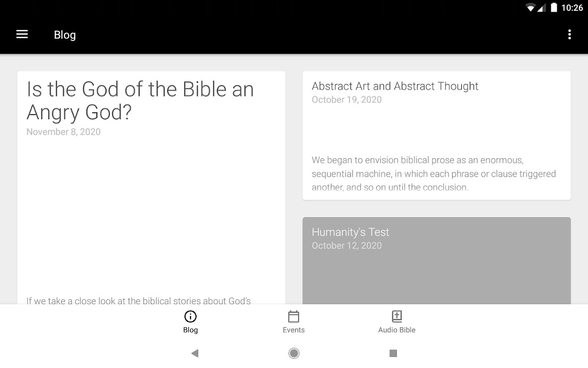This screenshot has height=368, width=588.
Task: Open the hamburger navigation menu
Action: coord(22,34)
